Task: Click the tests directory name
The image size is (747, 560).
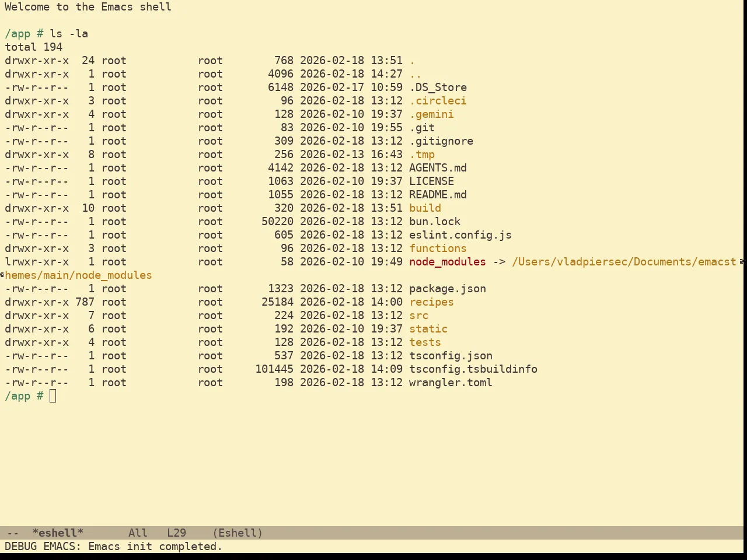Action: pos(425,342)
